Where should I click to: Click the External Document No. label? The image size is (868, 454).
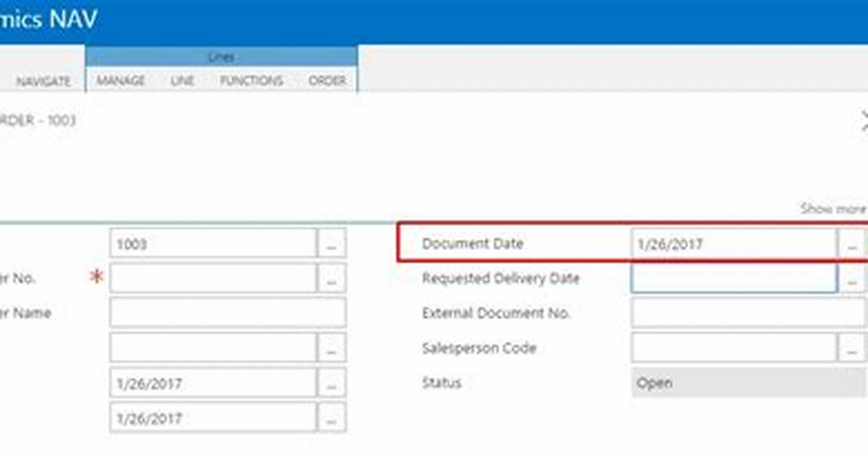[x=496, y=313]
